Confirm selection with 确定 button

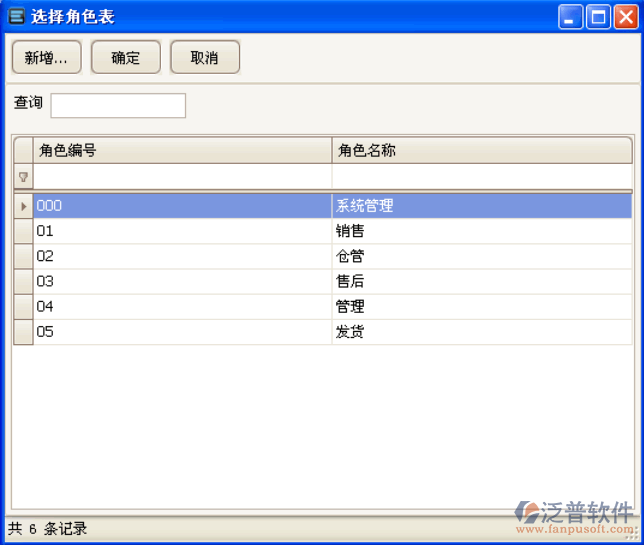point(126,57)
